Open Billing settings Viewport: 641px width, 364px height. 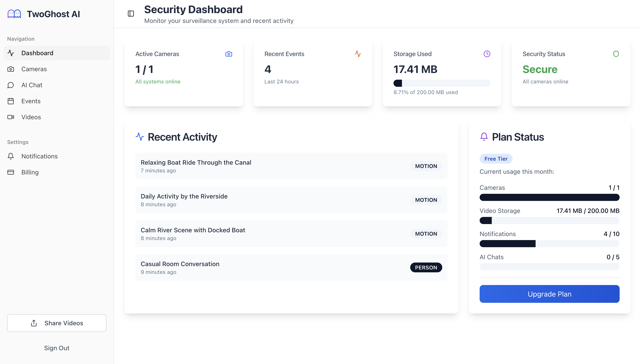pos(57,172)
